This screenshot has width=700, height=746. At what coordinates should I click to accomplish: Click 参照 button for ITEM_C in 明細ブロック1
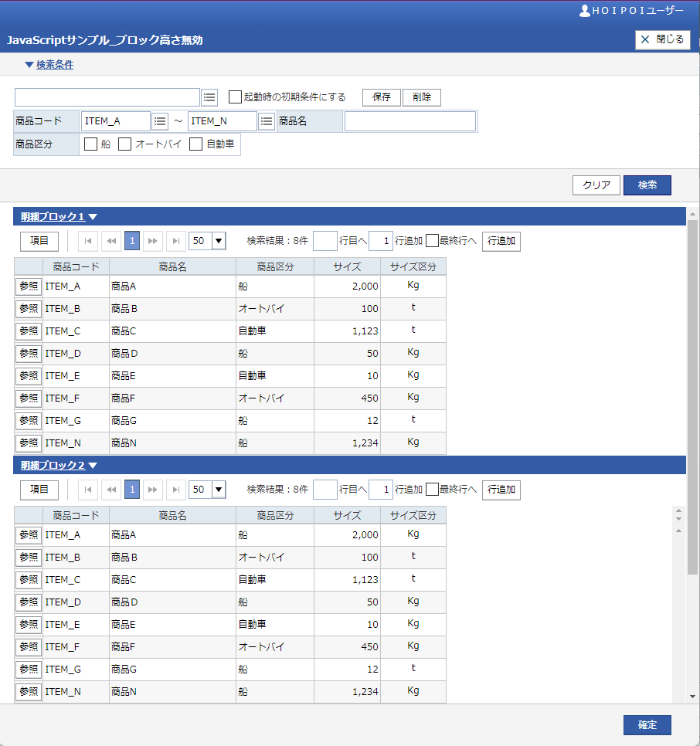click(x=29, y=331)
